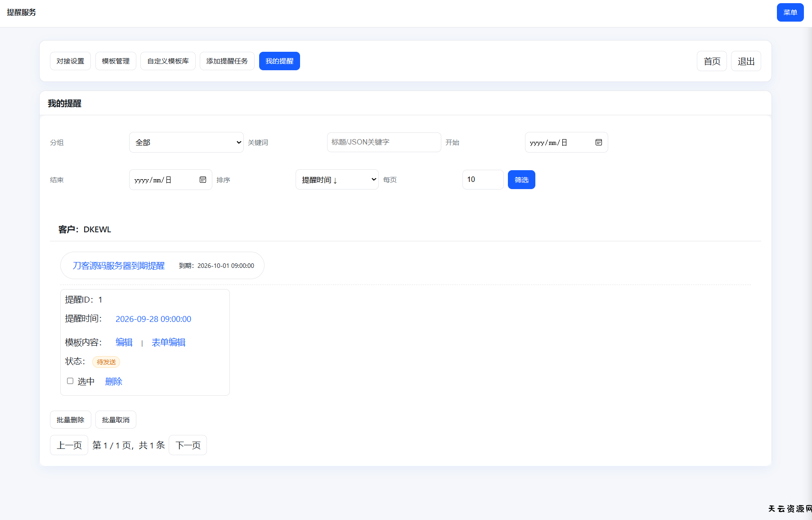
Task: Open the 自定义模板库 tab
Action: click(168, 61)
